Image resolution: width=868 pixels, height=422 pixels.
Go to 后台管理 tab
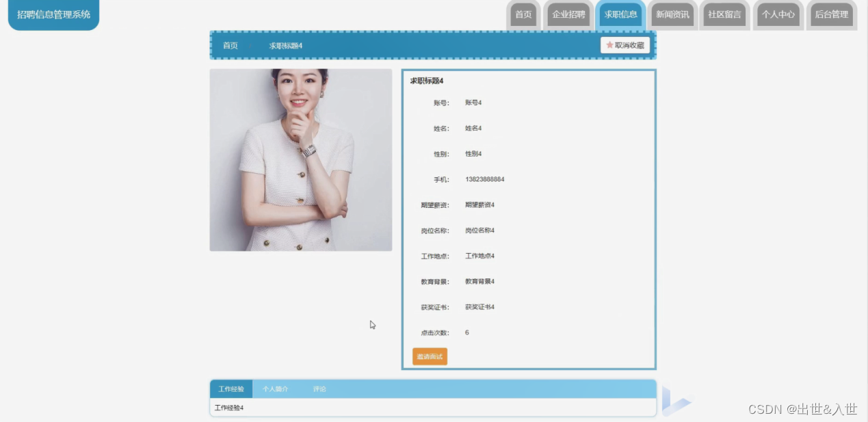tap(831, 14)
